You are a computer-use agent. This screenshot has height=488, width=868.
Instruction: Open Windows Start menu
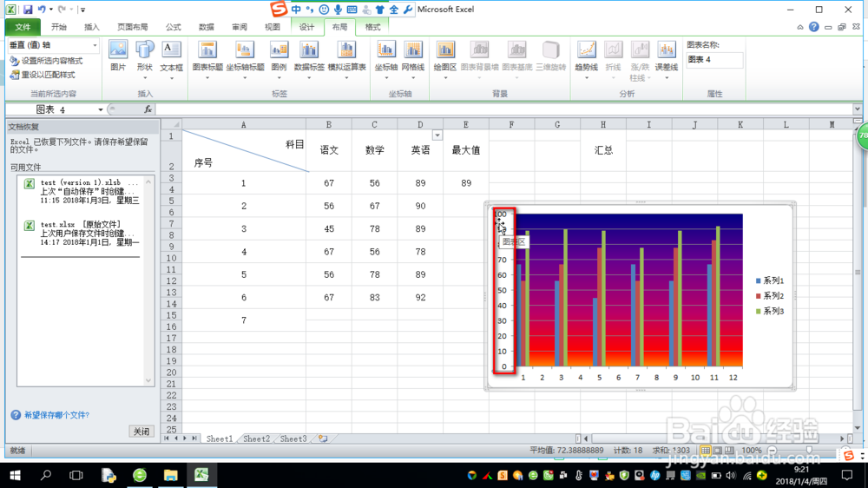tap(15, 475)
